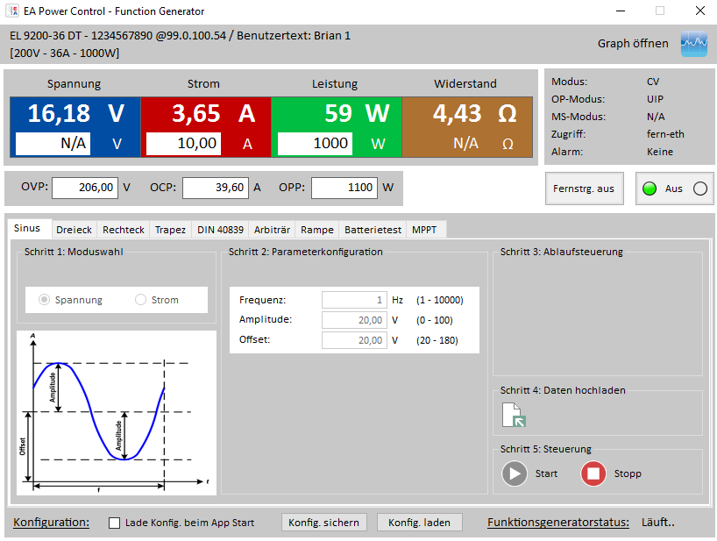This screenshot has height=541, width=717.
Task: Select the Aus radio button
Action: coord(699,188)
